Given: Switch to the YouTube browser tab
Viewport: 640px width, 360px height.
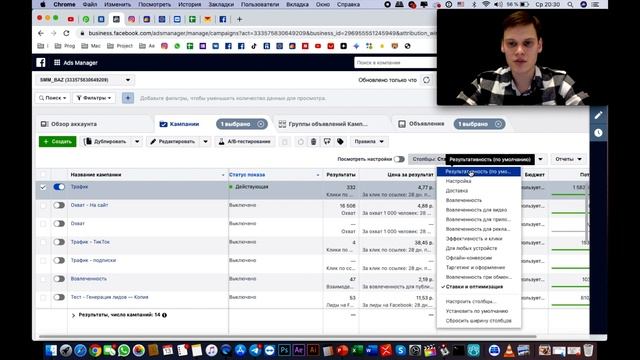Looking at the screenshot, I should [x=71, y=19].
